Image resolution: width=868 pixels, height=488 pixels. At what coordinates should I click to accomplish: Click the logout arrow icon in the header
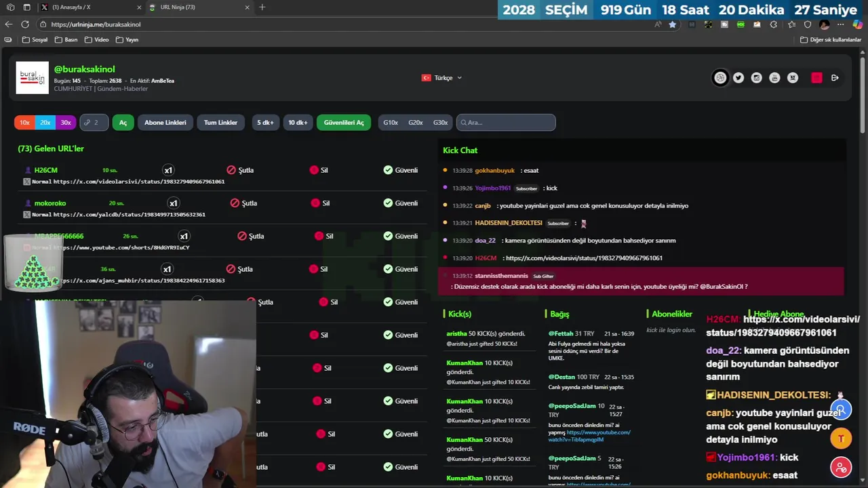(x=835, y=78)
